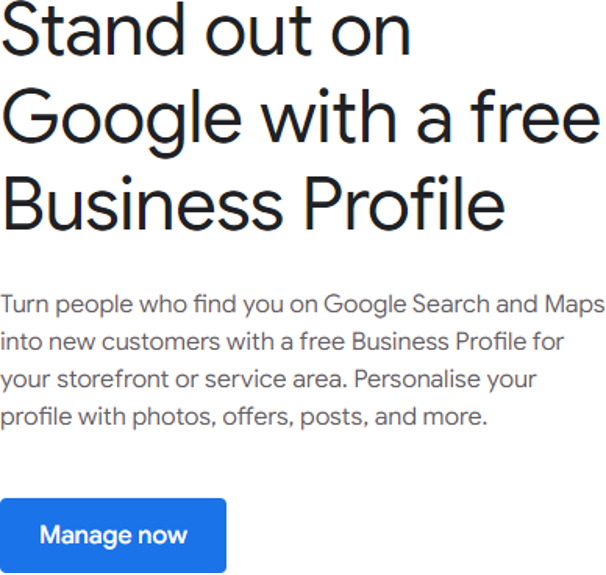This screenshot has width=606, height=575.
Task: Click the word 'Profile' in the large heading
Action: pos(404,203)
